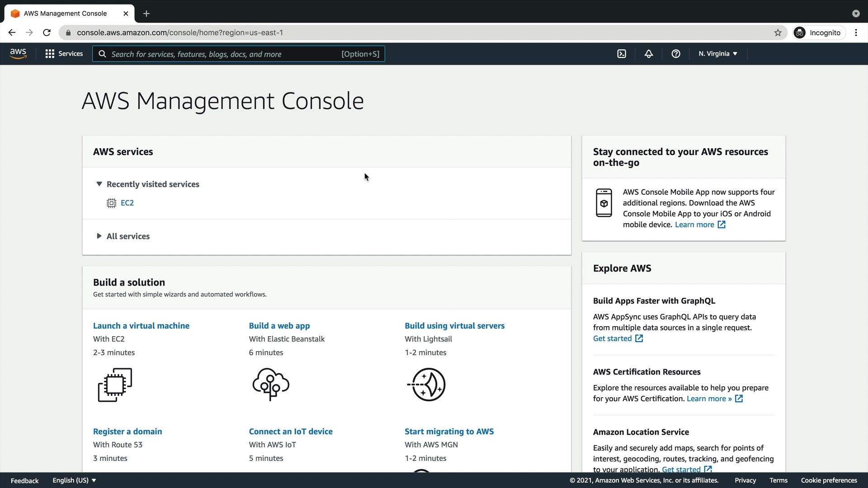This screenshot has width=868, height=488.
Task: Click the Elastic Beanstalk cloud tree icon
Action: pyautogui.click(x=271, y=385)
